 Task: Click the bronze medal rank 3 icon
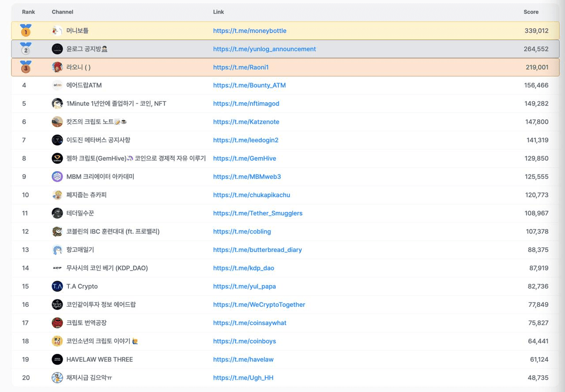[26, 67]
